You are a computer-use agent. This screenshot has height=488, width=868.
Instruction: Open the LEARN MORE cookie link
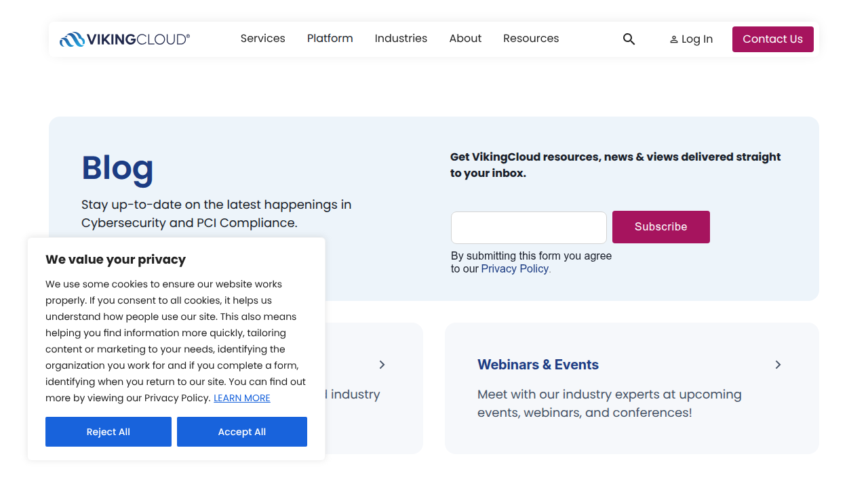coord(242,398)
